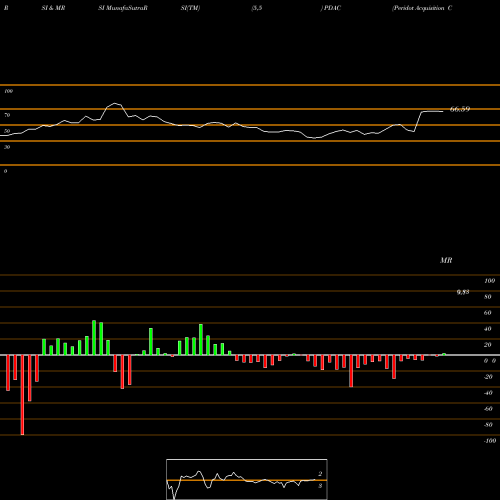
Task: Click the mini overview chart thumbnail
Action: (x=247, y=479)
